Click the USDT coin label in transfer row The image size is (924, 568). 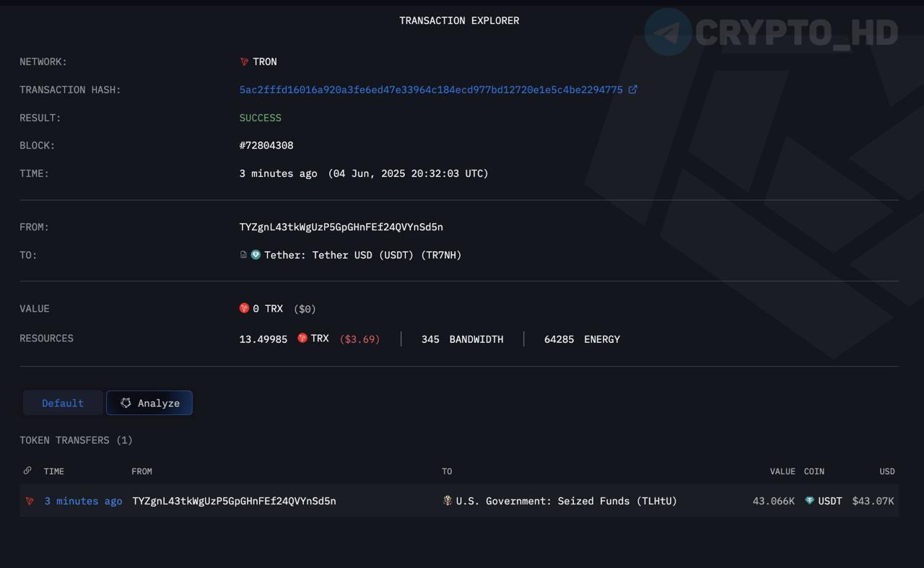click(830, 501)
